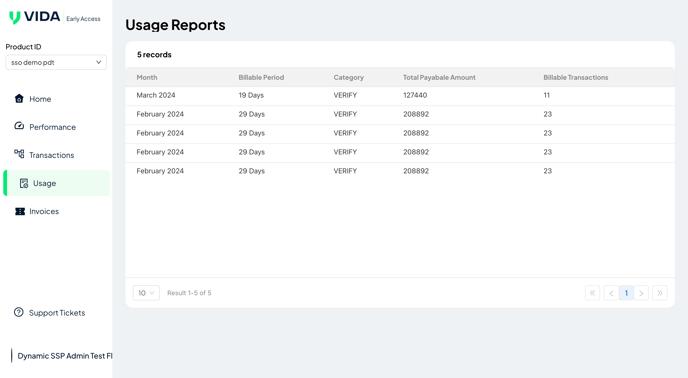Click the 5 records label
The width and height of the screenshot is (688, 378).
click(x=154, y=54)
